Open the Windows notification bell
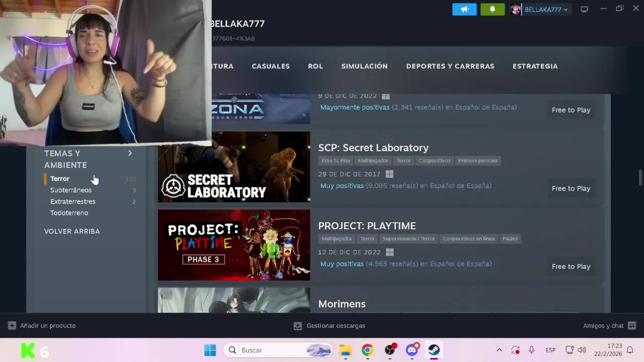The image size is (644, 362). 630,350
